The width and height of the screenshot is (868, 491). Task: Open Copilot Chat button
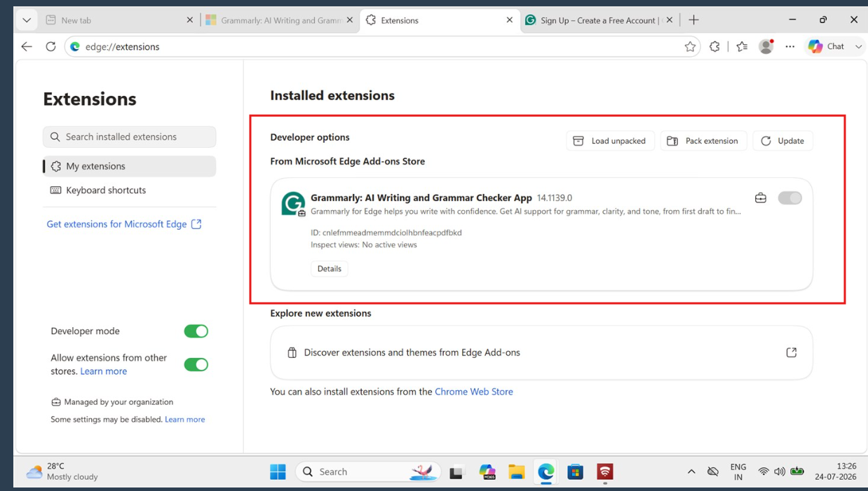827,46
